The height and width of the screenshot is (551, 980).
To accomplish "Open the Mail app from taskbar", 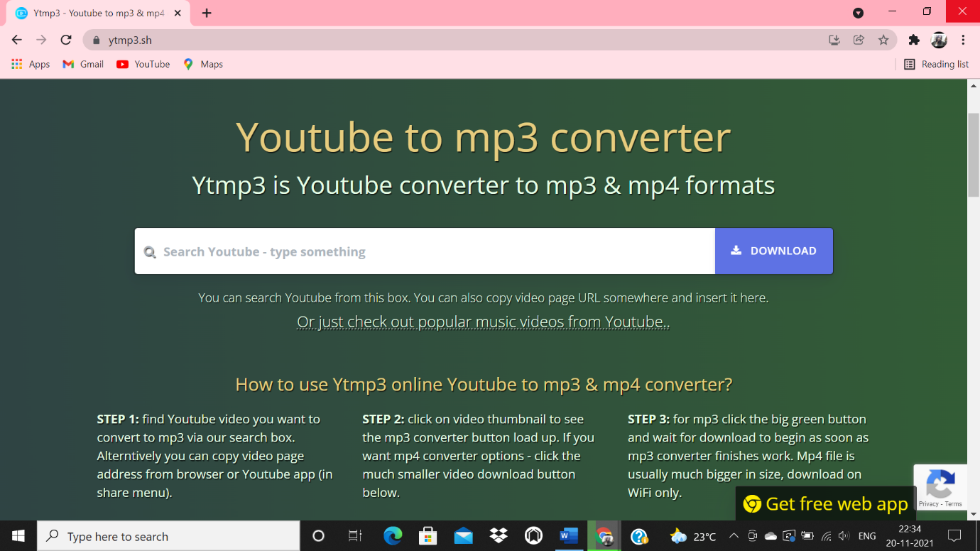I will pos(463,536).
